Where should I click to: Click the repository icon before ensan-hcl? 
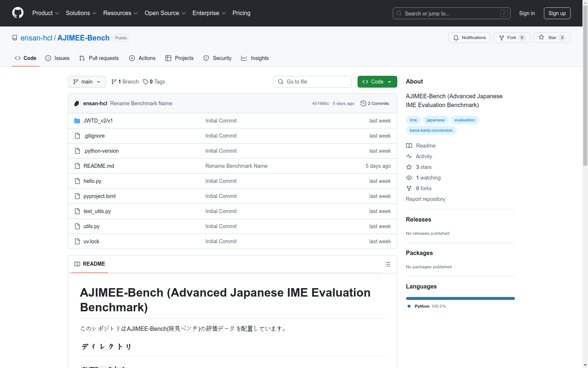click(x=15, y=38)
